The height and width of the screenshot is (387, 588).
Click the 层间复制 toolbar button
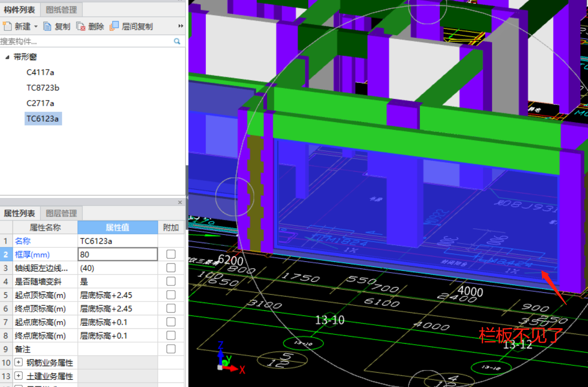click(131, 26)
